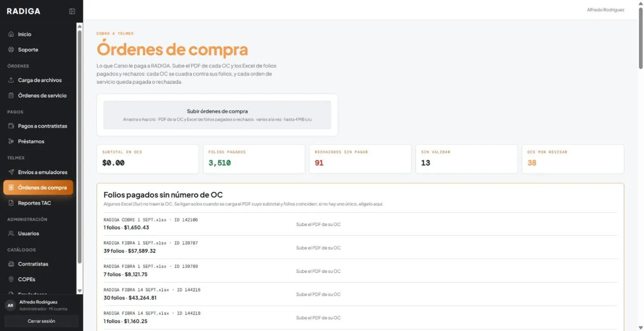The image size is (644, 331).
Task: Click the row RADIGA FIBRA 1 SEPT.xlsx ID 139789
Action: 360,270
